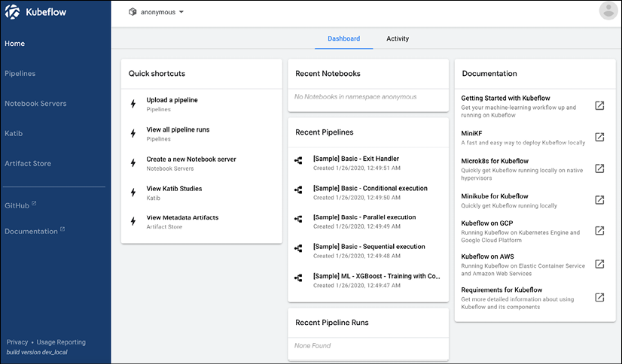Image resolution: width=622 pixels, height=364 pixels.
Task: Open the user avatar account icon
Action: 608,11
